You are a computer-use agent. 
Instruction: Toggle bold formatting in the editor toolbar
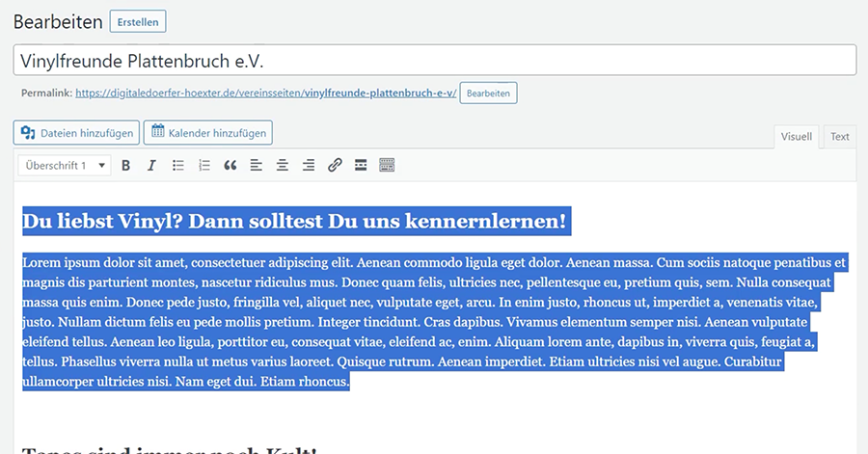click(125, 166)
